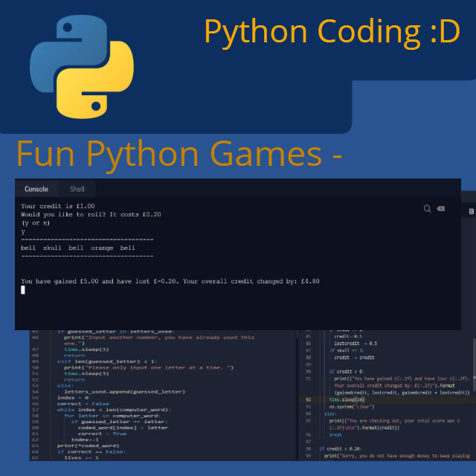This screenshot has width=476, height=476.
Task: Click the '(y or n)' prompt line
Action: point(36,223)
